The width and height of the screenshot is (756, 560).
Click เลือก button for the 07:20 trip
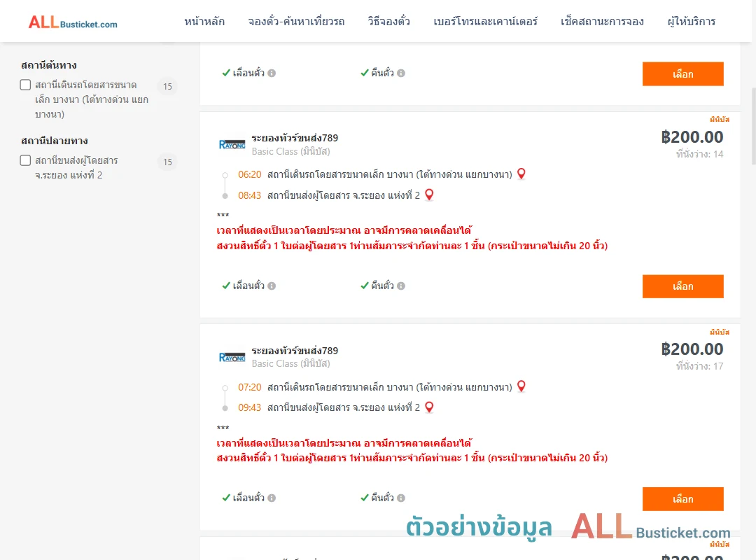[682, 498]
